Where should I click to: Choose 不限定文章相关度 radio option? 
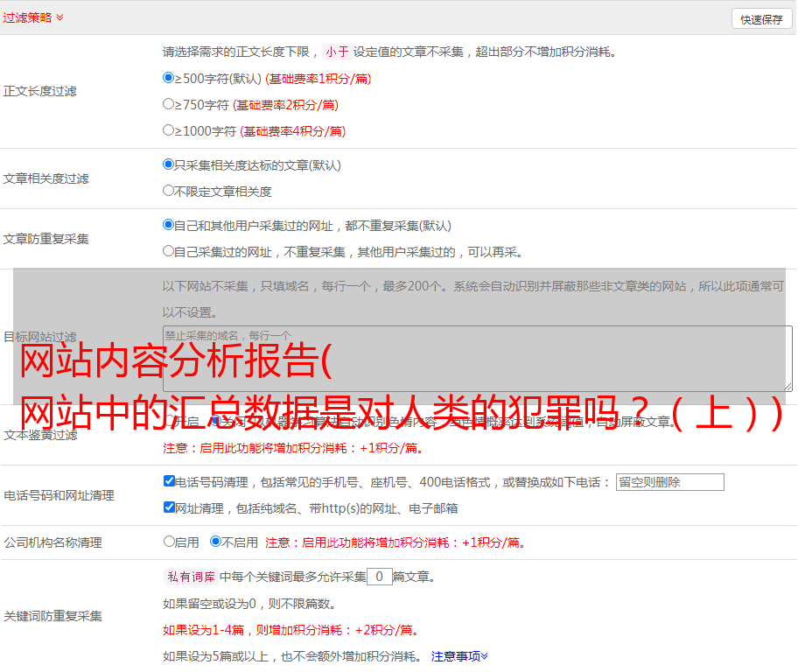tap(168, 191)
